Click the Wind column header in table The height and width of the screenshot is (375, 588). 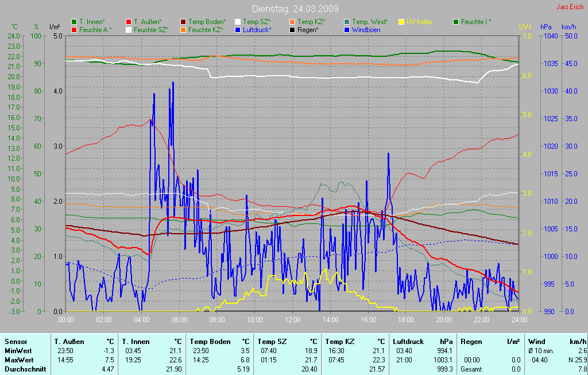click(x=536, y=342)
